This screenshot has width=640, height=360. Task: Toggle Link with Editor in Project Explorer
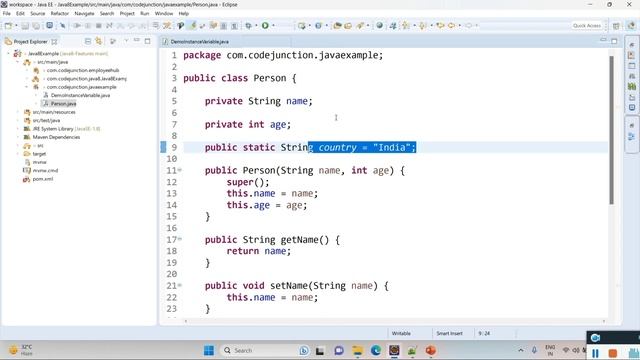click(98, 41)
